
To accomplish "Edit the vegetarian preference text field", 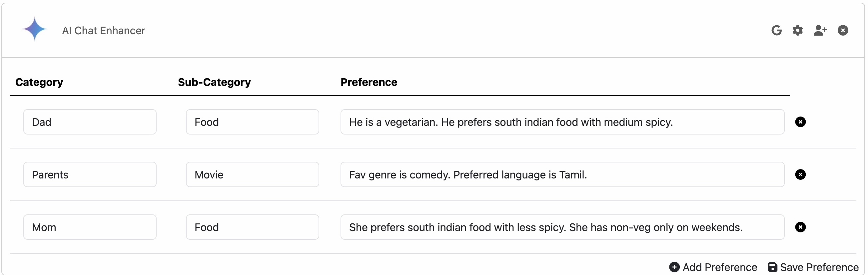I will (562, 122).
